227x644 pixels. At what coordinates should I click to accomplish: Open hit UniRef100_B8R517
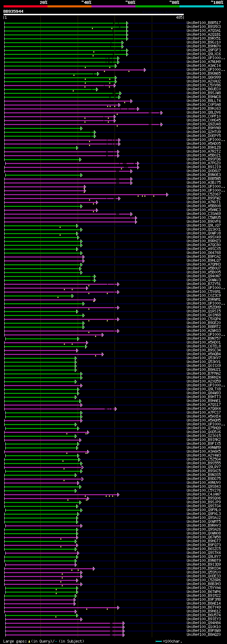[x=204, y=23]
